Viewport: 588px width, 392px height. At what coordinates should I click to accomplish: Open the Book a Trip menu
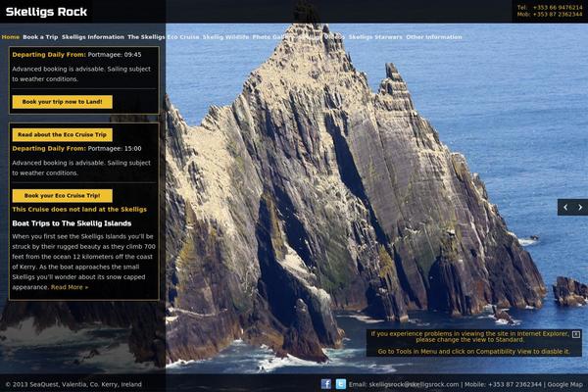40,37
